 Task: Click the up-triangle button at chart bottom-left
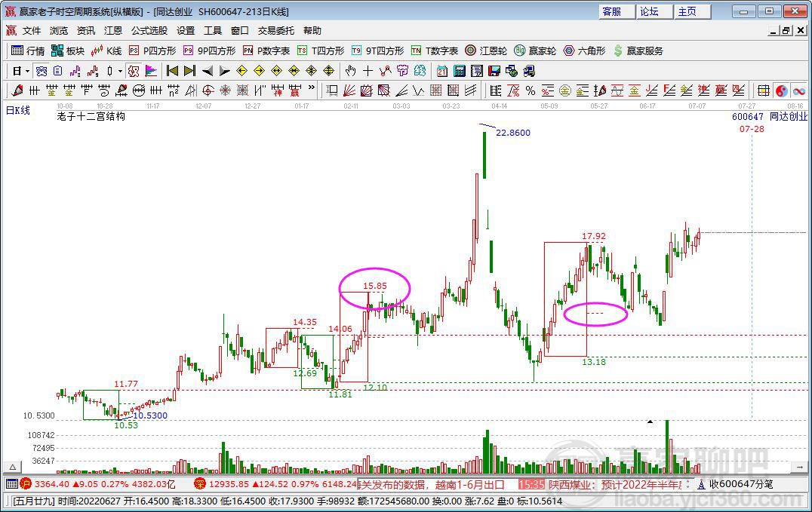tap(12, 467)
